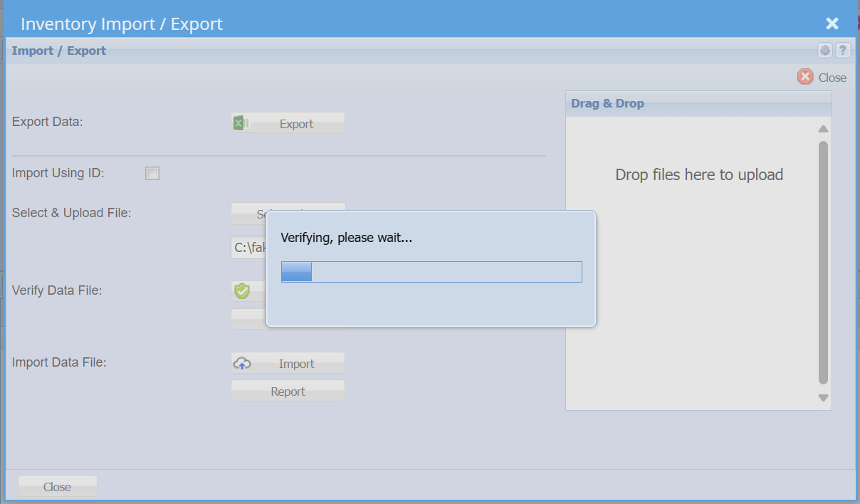Click the 'Import / Export' panel title
Screen dimensions: 860x504
click(59, 51)
